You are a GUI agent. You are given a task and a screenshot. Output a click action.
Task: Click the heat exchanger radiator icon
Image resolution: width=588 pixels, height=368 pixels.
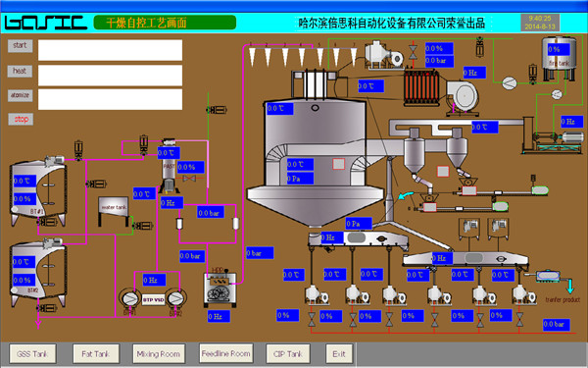(x=420, y=87)
